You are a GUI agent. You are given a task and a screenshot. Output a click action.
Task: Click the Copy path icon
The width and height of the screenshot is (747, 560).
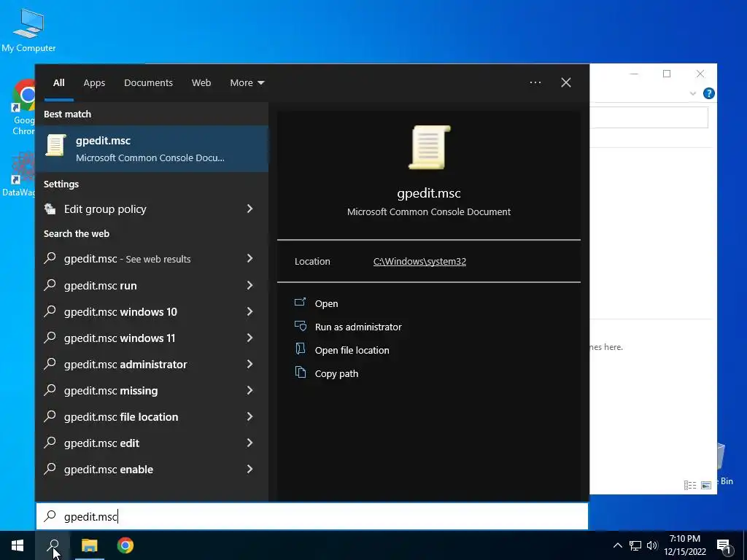point(300,373)
